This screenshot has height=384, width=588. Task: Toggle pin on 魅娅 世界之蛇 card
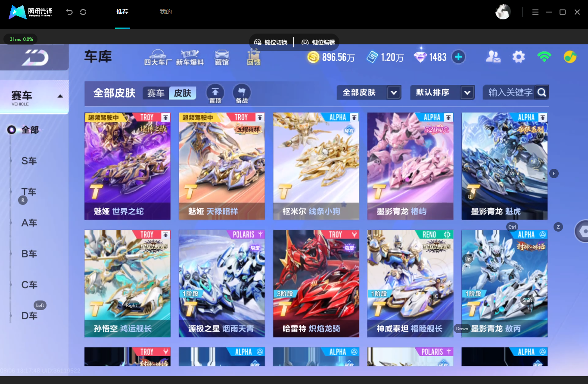pyautogui.click(x=165, y=118)
